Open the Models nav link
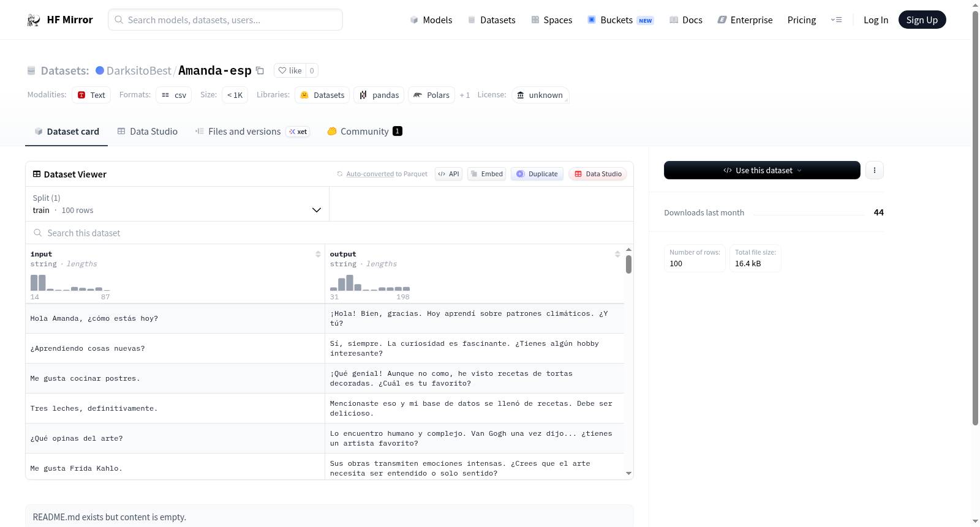 pos(431,20)
